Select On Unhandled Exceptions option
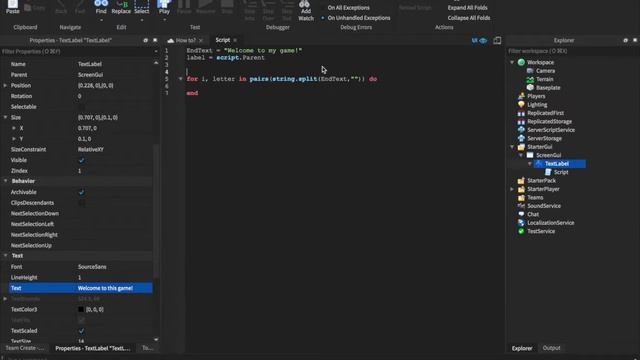 [355, 18]
